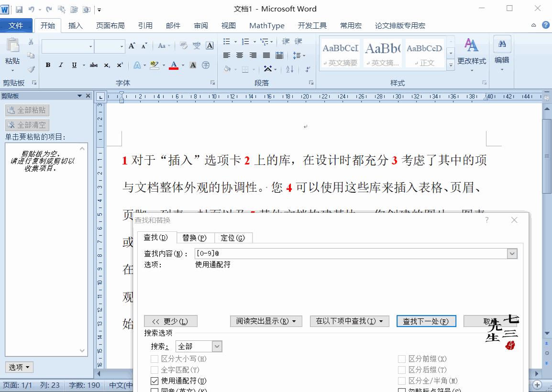Apply text highlight color
Screen dimensions: 552x392
(x=154, y=65)
